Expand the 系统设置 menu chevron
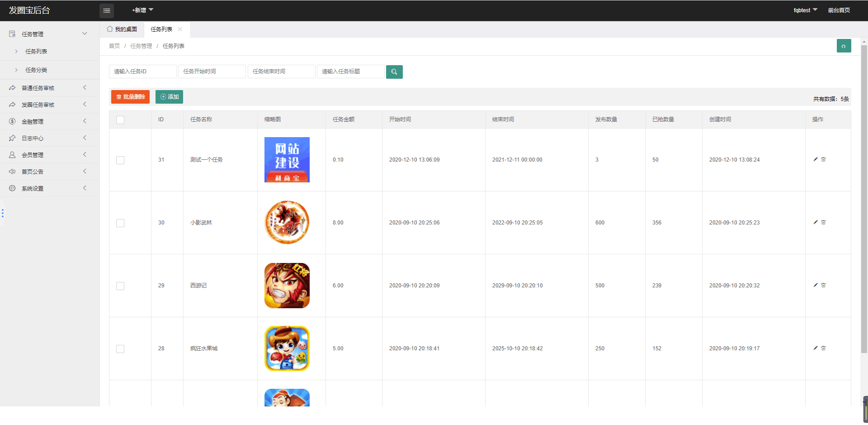The width and height of the screenshot is (868, 425). 85,188
